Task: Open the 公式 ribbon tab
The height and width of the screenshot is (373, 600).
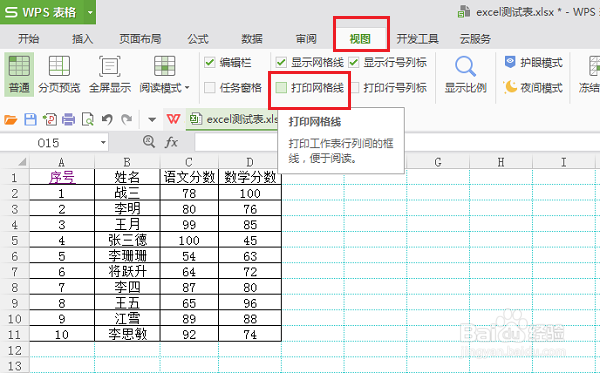Action: coord(198,39)
